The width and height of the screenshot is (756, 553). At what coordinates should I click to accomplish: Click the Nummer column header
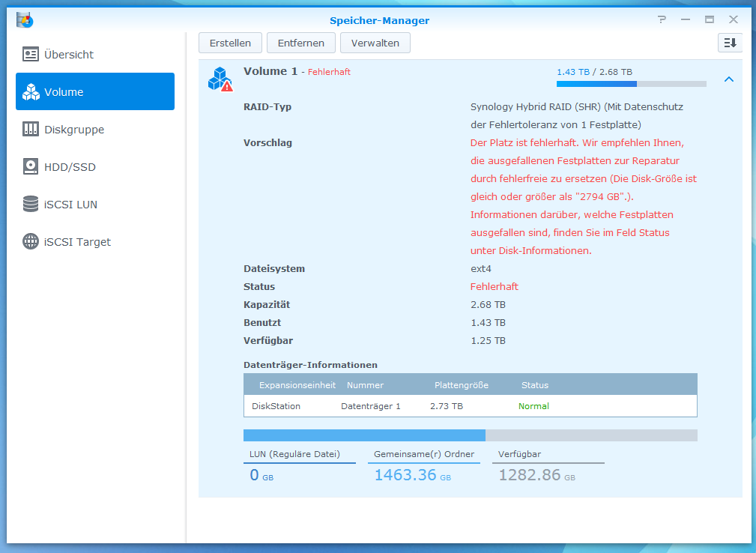tap(365, 385)
